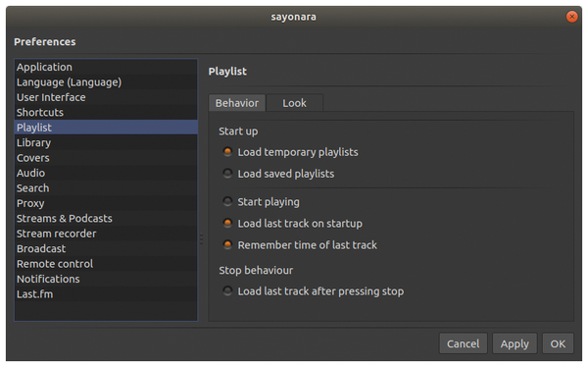The height and width of the screenshot is (367, 588).
Task: Click the splitter handle beside the sidebar
Action: pos(201,238)
